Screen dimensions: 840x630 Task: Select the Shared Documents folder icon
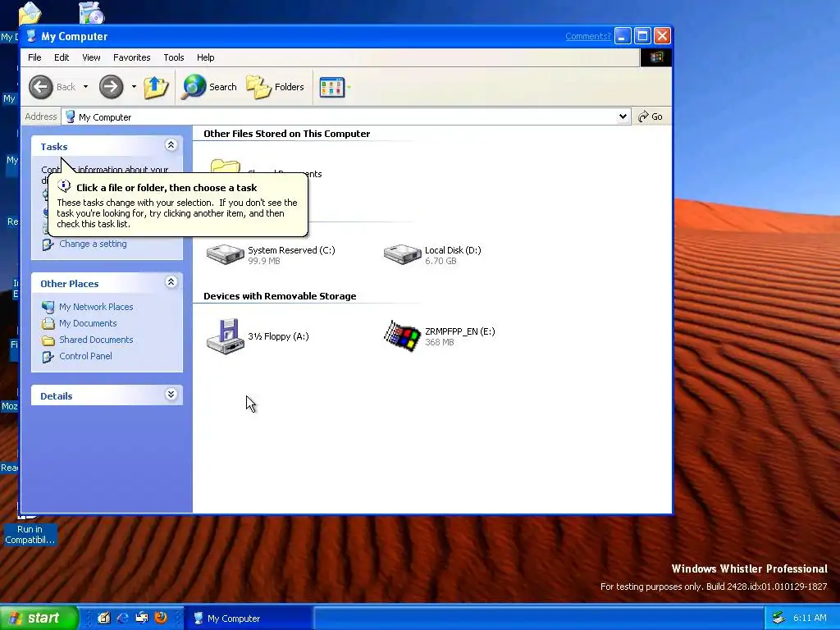coord(226,166)
